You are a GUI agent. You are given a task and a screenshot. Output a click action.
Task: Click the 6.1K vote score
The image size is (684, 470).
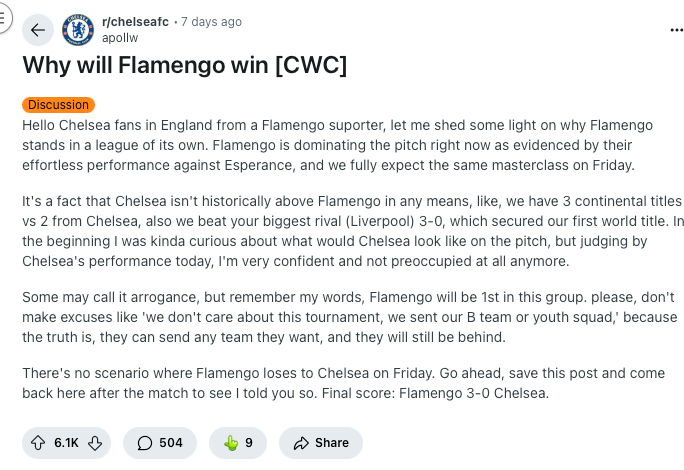point(66,443)
